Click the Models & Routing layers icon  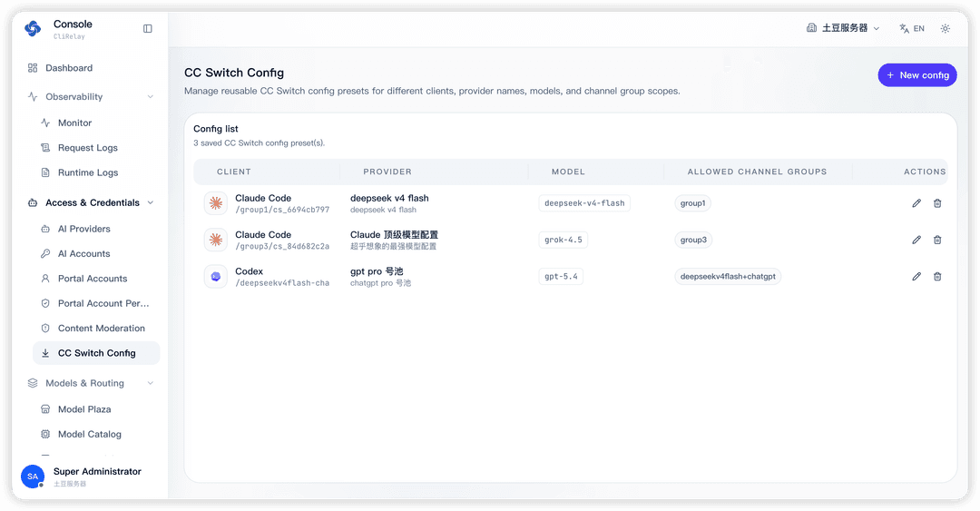(x=33, y=383)
